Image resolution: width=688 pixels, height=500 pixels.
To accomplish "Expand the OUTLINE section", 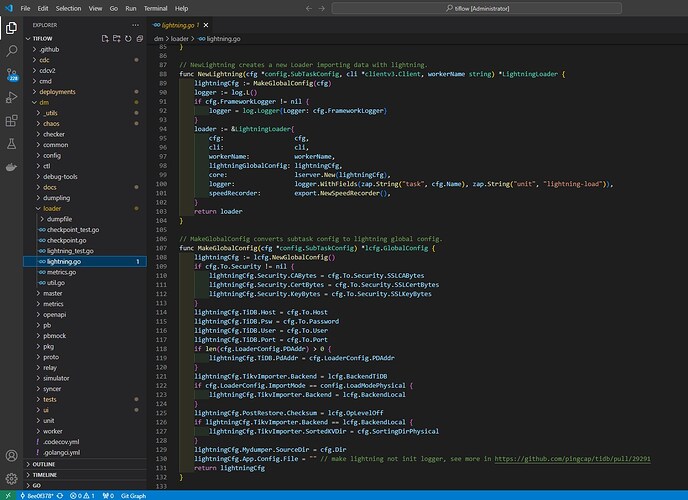I will [x=44, y=464].
